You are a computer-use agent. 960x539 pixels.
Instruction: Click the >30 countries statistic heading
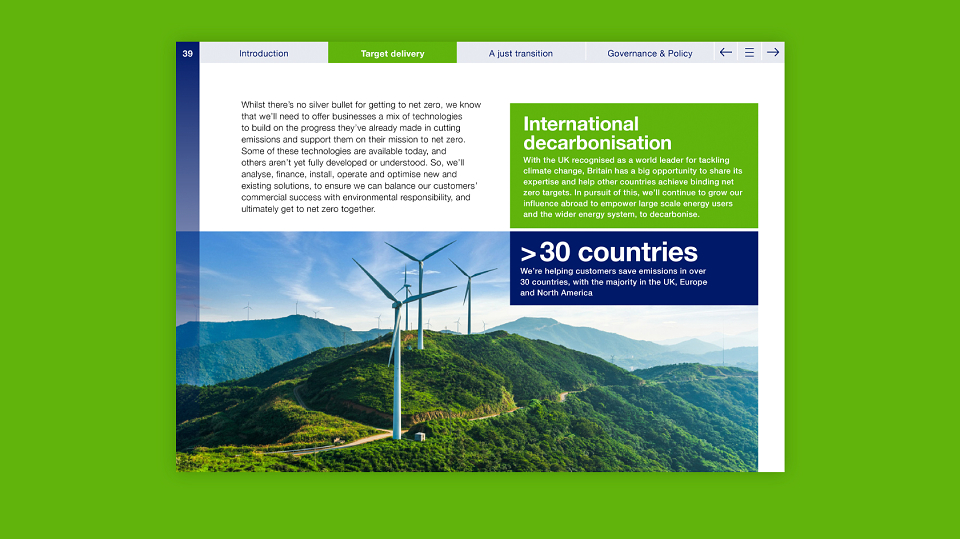point(609,252)
